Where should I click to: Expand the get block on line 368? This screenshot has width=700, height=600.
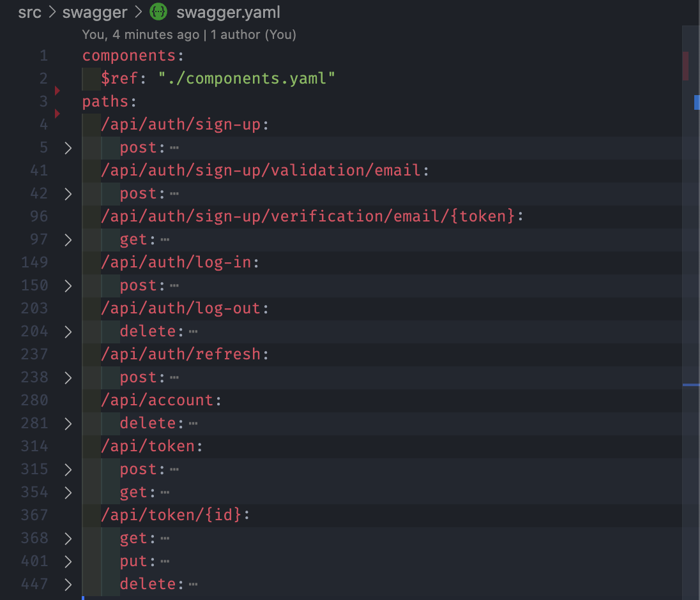point(68,539)
